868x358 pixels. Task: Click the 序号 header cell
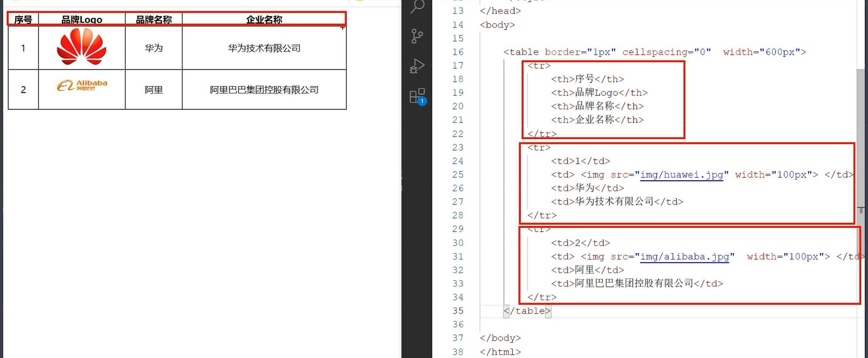coord(23,19)
